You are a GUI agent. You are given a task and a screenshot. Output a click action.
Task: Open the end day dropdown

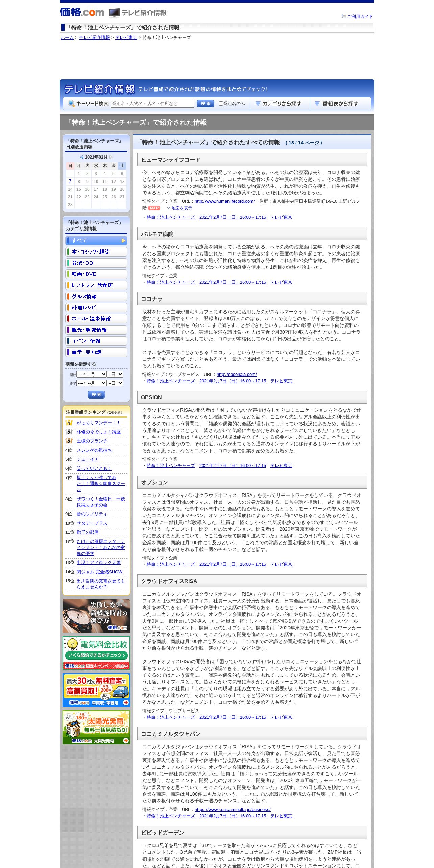pos(115,383)
